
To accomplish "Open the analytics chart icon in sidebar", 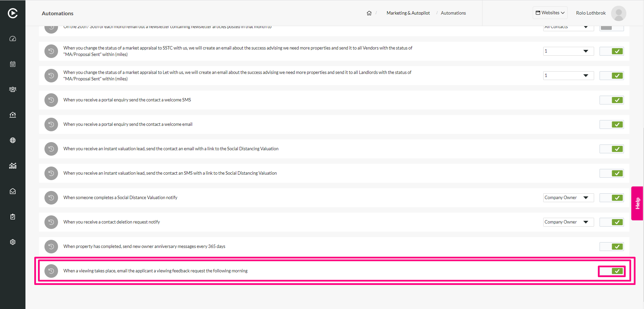I will click(13, 166).
